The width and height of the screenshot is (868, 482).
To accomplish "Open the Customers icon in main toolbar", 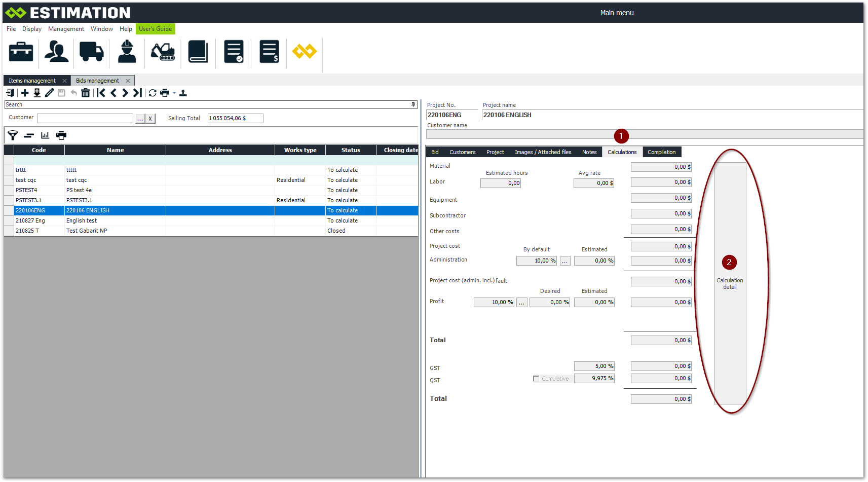I will coord(56,52).
